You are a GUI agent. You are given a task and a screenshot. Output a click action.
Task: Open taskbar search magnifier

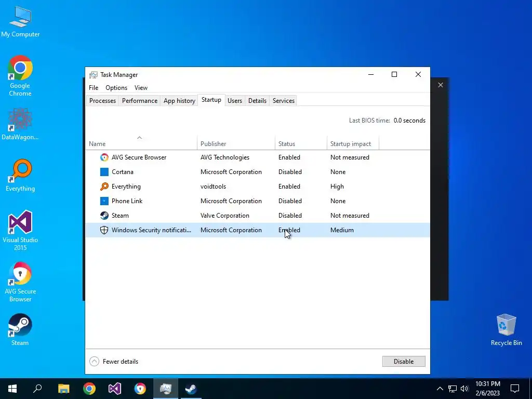pyautogui.click(x=37, y=389)
